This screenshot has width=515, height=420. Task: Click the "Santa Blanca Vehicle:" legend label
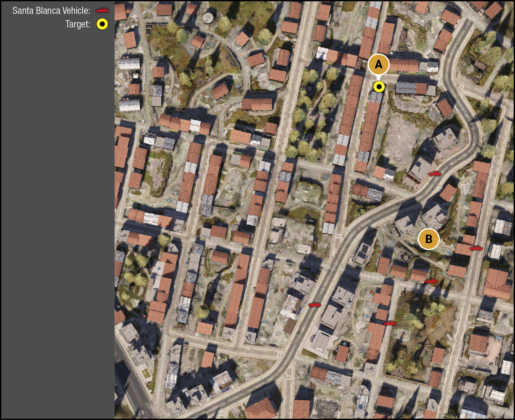[51, 11]
